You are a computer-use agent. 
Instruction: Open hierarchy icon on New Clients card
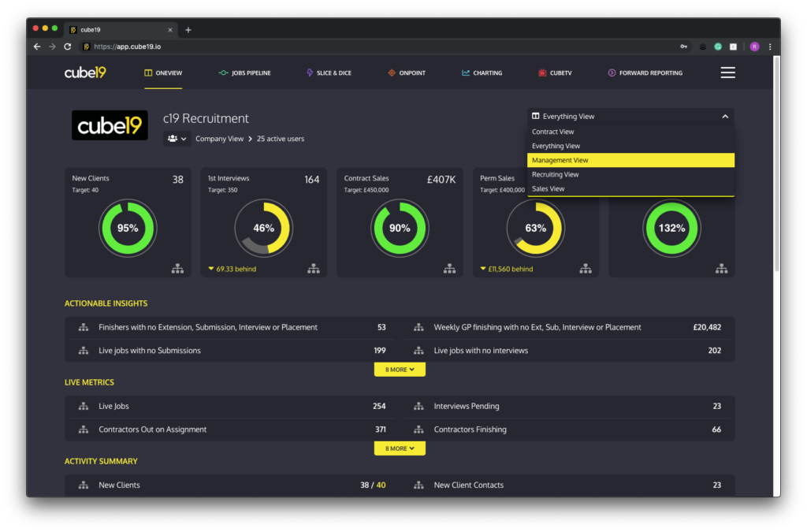coord(177,269)
